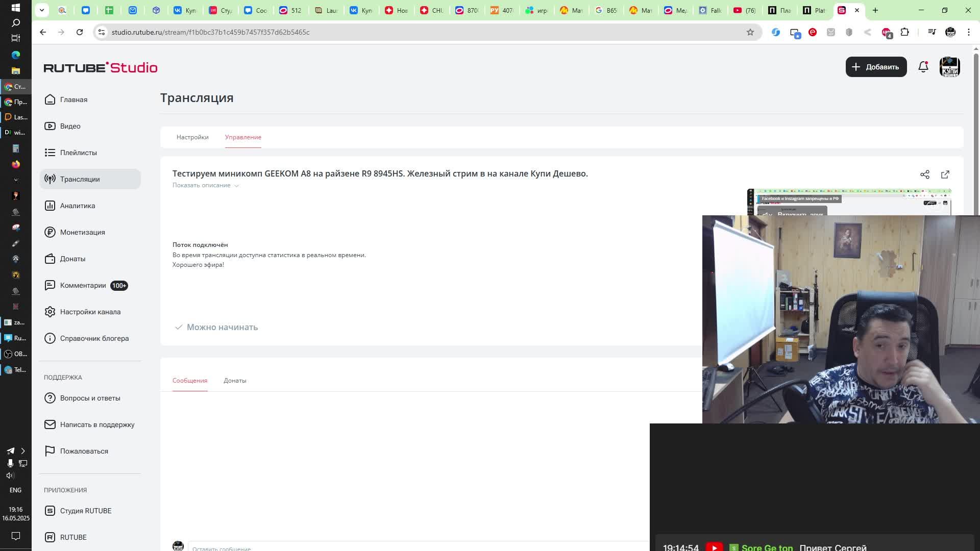Open Chrome three-dot menu
Screen dimensions: 980x551
click(x=968, y=32)
